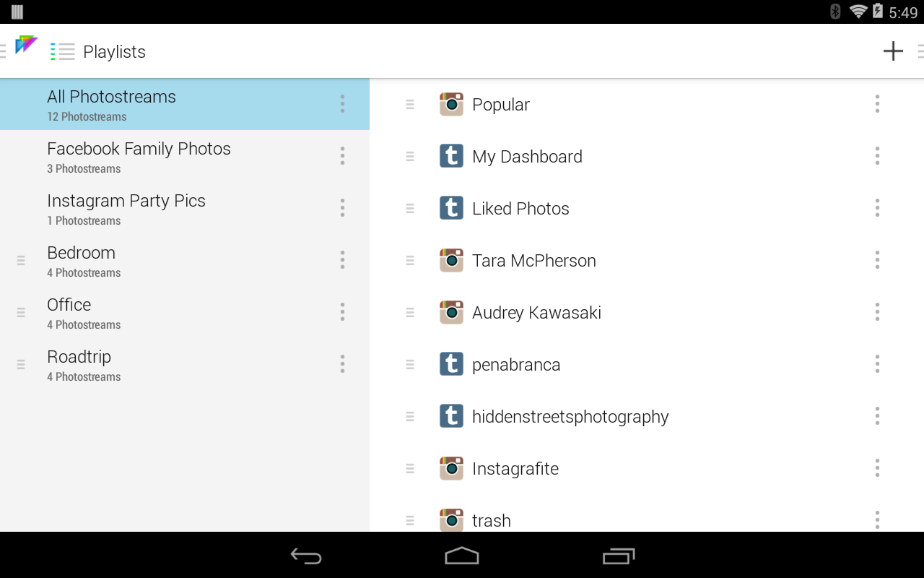
Task: Open overflow menu for All Photostreams
Action: 342,104
